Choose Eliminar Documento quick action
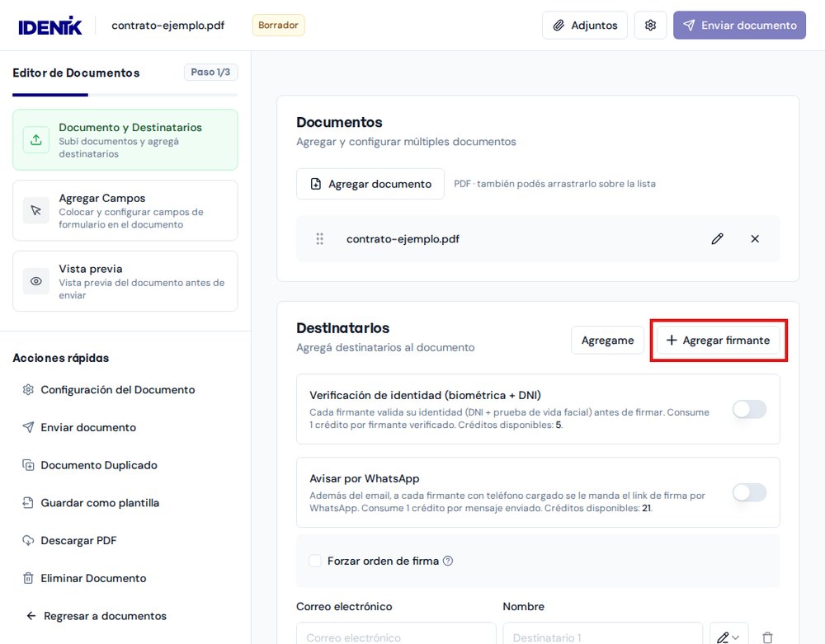Viewport: 825px width, 644px height. (84, 578)
